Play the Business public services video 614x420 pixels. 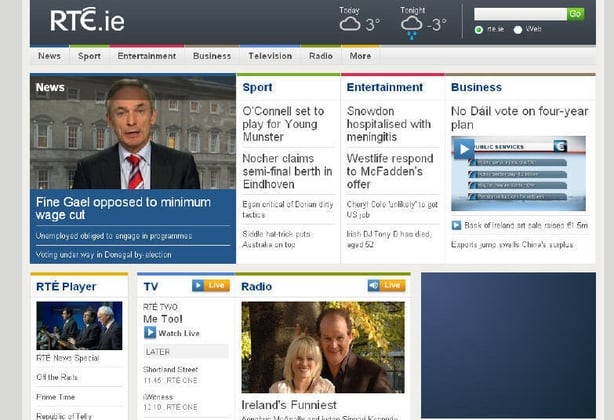464,149
